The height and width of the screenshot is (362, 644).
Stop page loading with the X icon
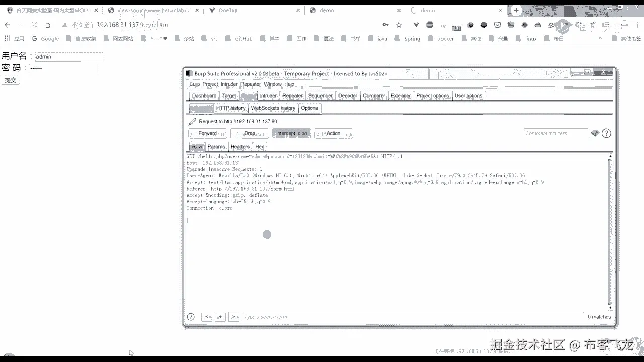[x=34, y=25]
